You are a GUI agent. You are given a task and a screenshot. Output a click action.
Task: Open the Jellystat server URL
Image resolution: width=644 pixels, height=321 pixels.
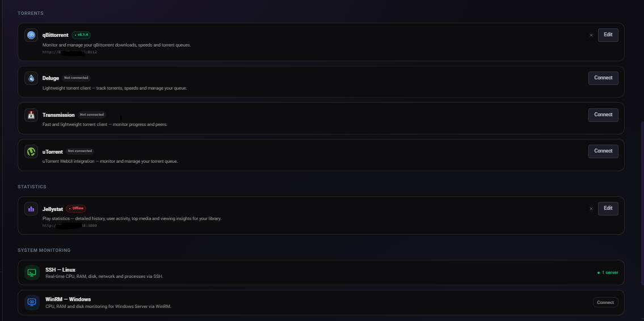tap(69, 226)
